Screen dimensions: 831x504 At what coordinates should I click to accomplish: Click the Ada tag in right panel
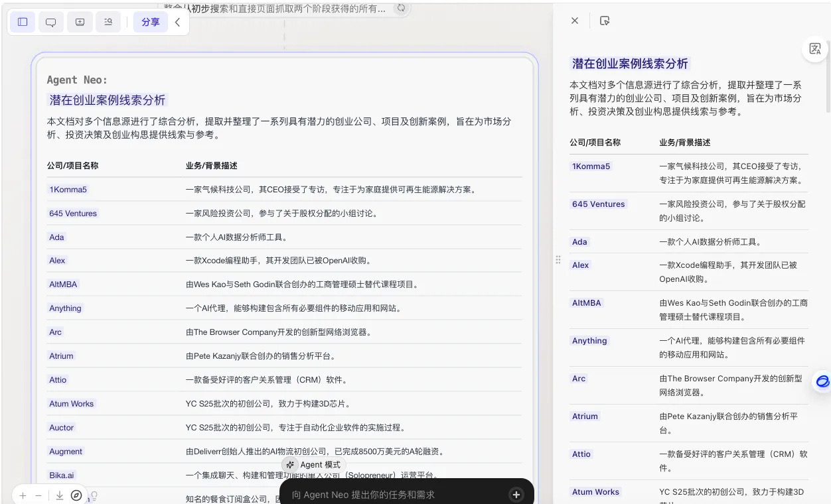click(579, 242)
